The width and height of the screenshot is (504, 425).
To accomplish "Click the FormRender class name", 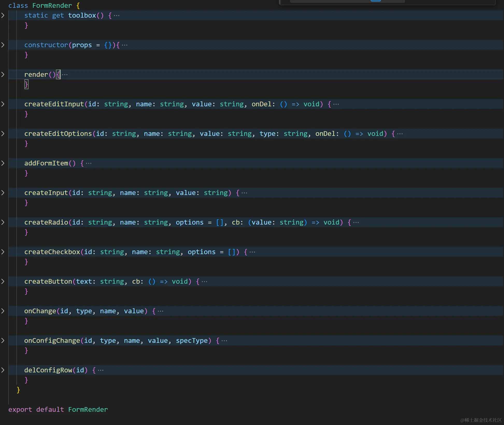I will coord(52,5).
